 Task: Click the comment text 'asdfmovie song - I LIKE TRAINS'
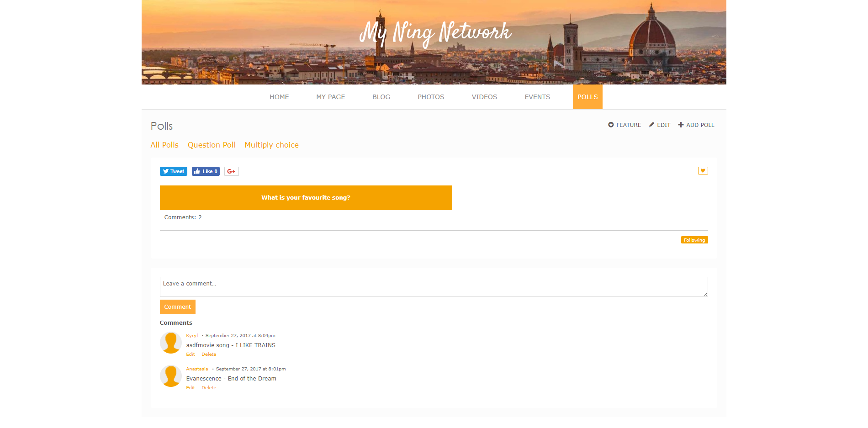231,345
